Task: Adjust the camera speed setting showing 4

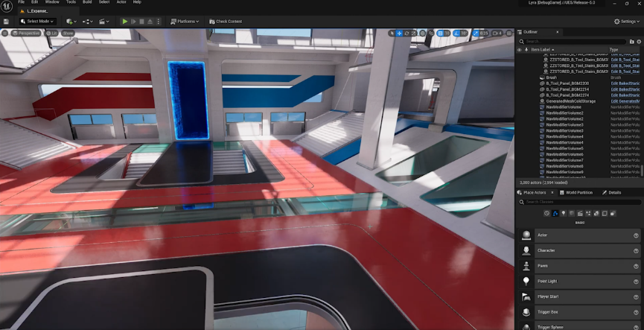Action: tap(497, 34)
